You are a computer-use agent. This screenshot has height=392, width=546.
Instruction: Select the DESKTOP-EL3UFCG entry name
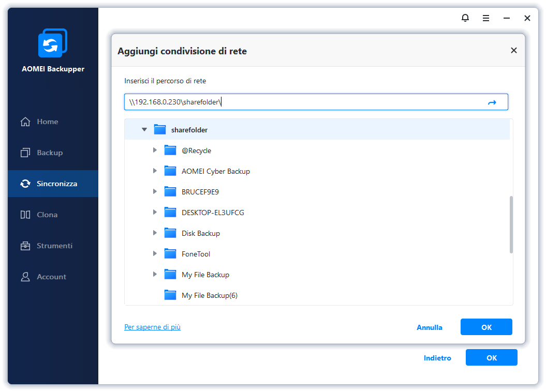tap(213, 213)
